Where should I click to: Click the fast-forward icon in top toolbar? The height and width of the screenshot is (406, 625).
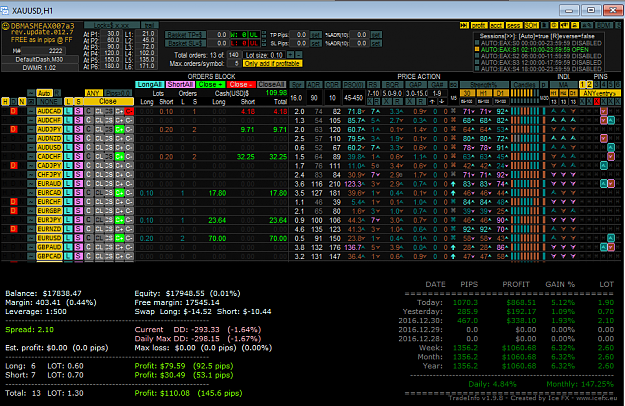click(x=464, y=25)
